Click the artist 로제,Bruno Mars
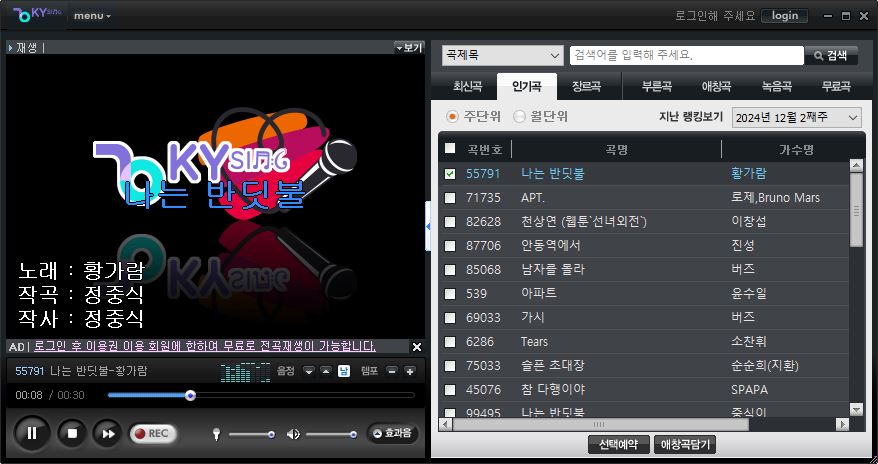The height and width of the screenshot is (464, 878). 776,198
